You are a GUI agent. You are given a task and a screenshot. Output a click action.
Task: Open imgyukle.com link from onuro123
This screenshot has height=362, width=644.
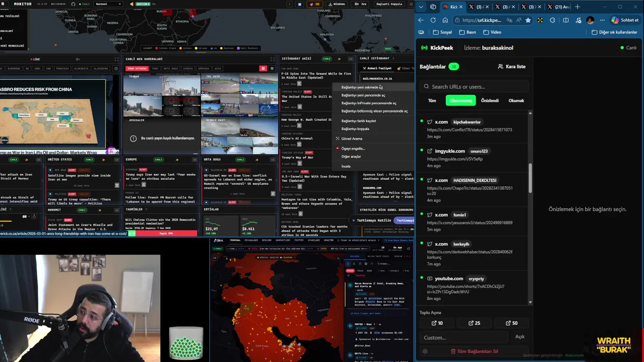[455, 159]
